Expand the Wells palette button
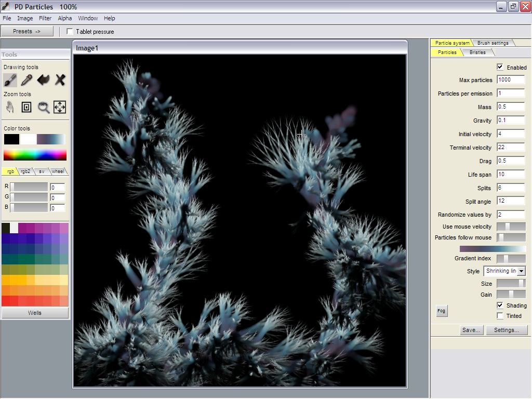This screenshot has height=399, width=532. tap(35, 313)
